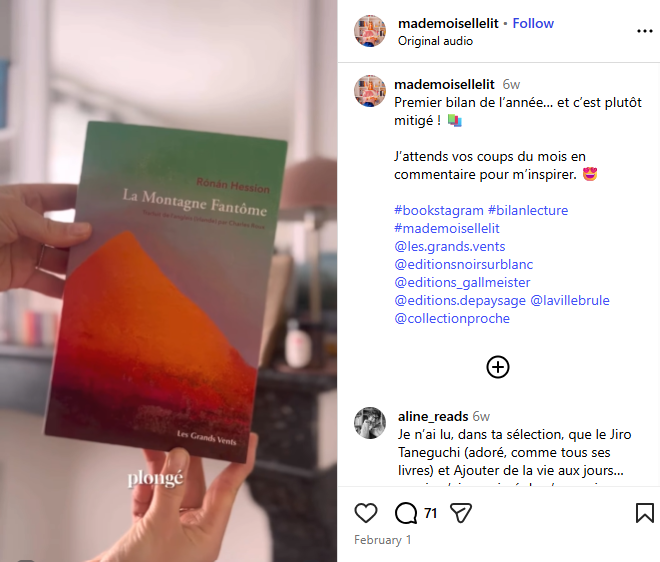Share the post with paper plane icon
The image size is (660, 562).
[x=461, y=513]
